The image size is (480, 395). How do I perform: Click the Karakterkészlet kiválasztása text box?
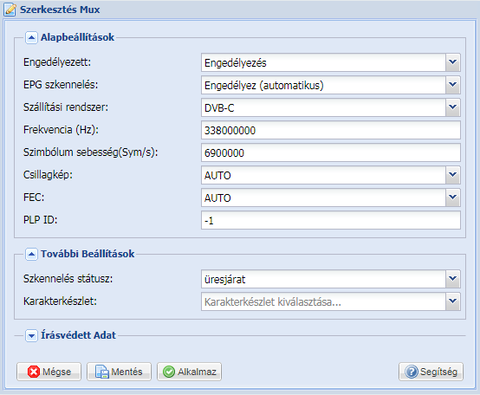click(323, 301)
